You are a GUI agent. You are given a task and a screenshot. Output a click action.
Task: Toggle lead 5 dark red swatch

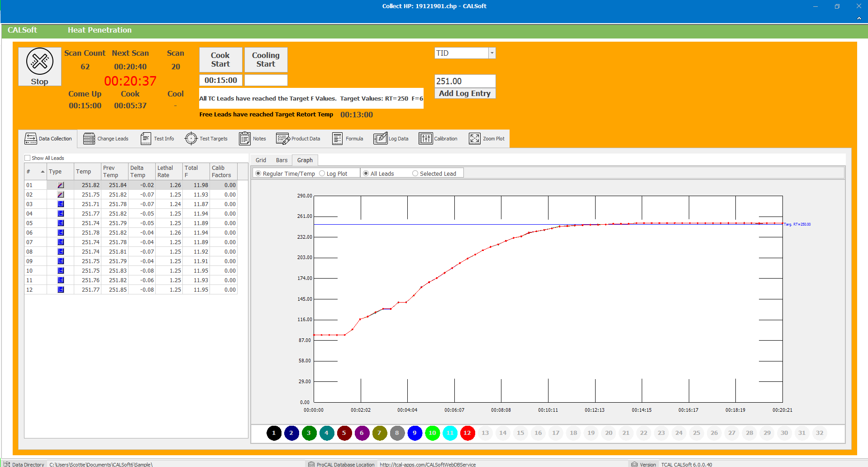(x=344, y=433)
